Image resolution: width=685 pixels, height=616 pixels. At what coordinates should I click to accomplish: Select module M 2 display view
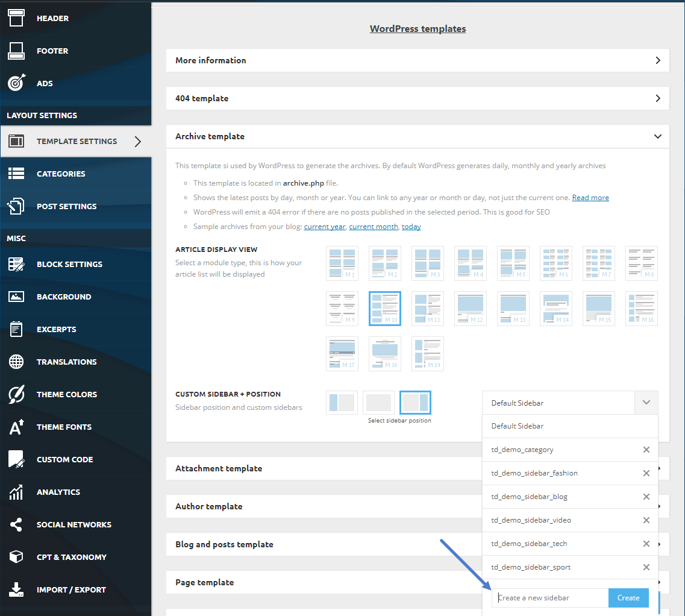click(385, 263)
